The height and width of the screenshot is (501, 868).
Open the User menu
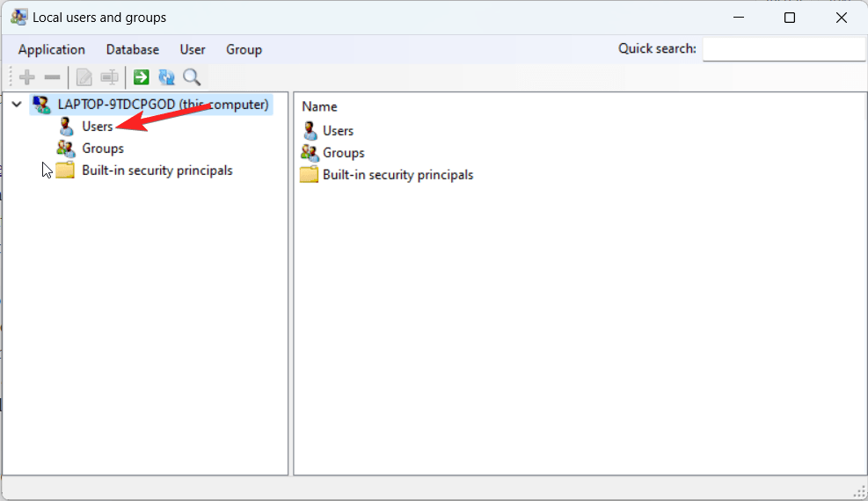click(x=193, y=50)
